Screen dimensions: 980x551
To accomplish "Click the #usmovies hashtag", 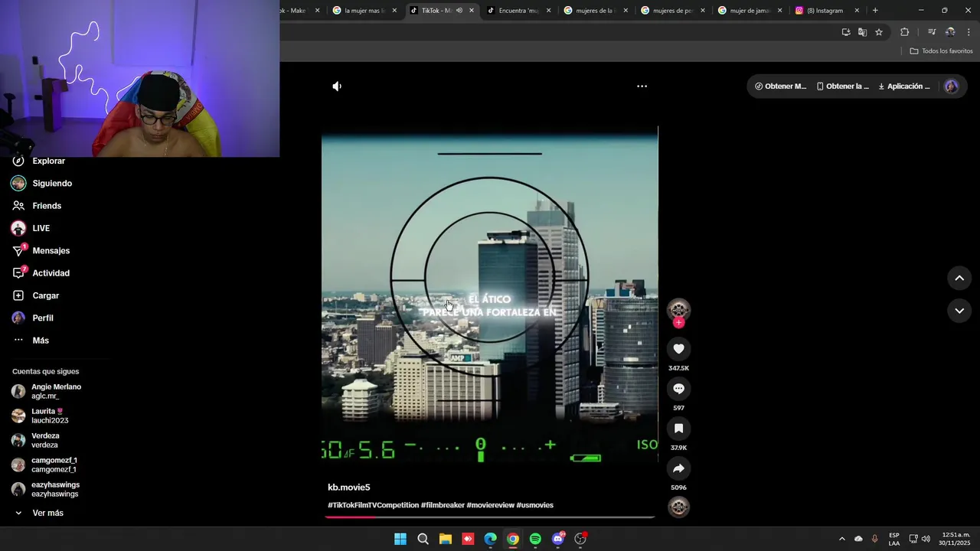I will (x=534, y=505).
